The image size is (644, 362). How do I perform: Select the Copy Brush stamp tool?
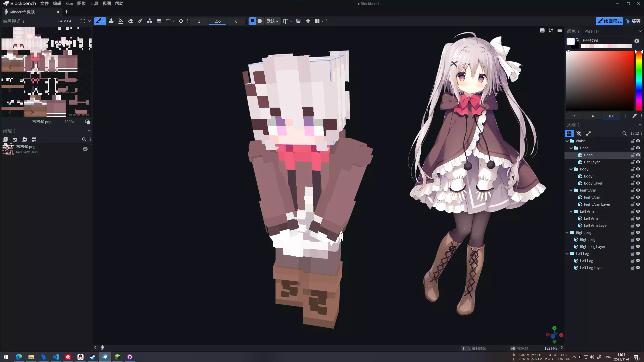pos(111,21)
